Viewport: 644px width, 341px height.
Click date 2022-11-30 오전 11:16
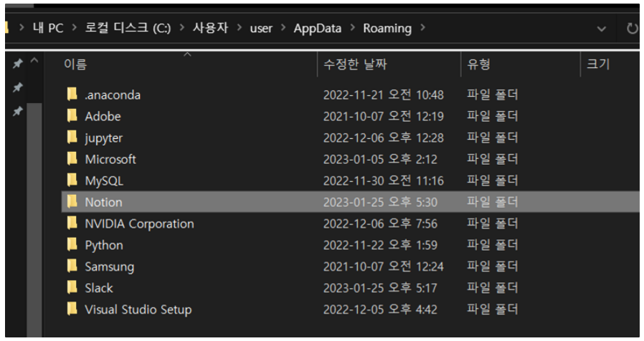pos(383,181)
